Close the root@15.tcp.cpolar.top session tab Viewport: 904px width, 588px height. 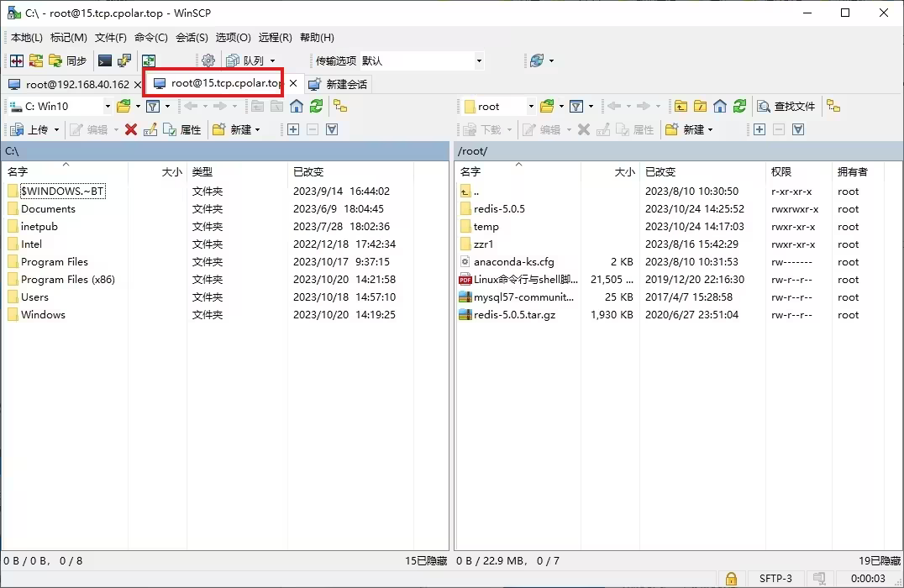click(293, 83)
